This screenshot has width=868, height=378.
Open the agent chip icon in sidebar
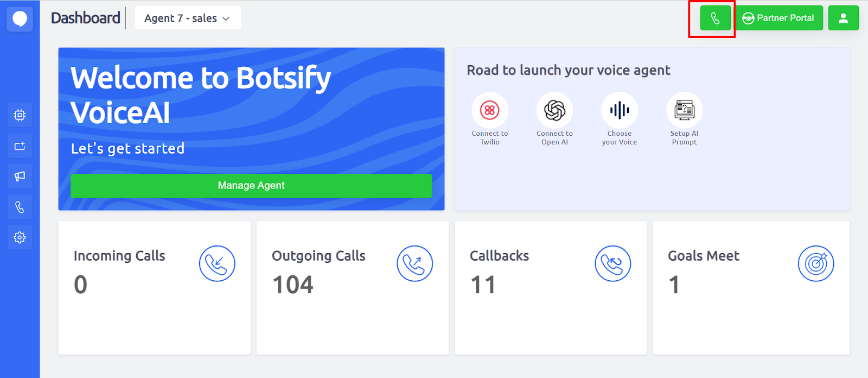[20, 115]
